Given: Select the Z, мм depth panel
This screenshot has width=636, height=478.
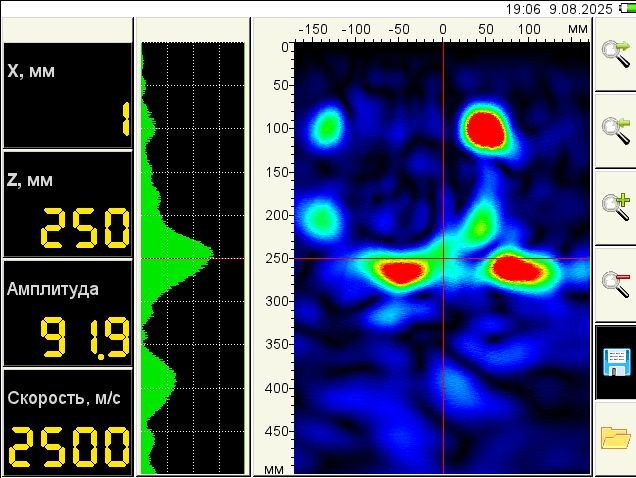Looking at the screenshot, I should [x=67, y=205].
